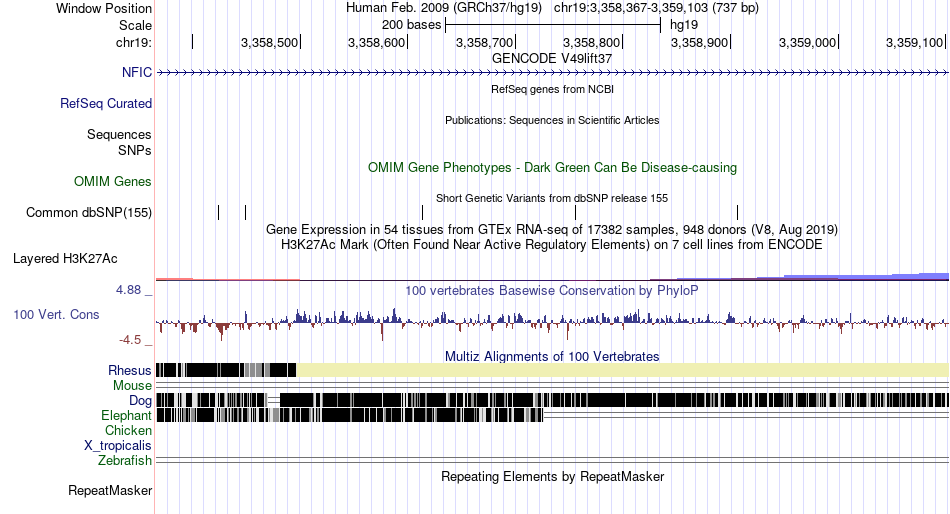Click the SNPs track label
This screenshot has height=514, width=950.
(x=135, y=150)
